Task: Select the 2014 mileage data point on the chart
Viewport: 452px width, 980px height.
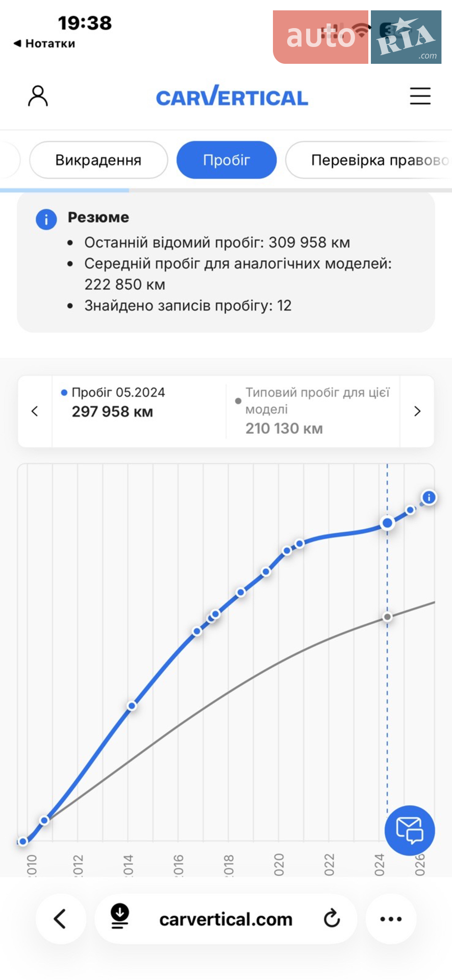Action: (132, 706)
